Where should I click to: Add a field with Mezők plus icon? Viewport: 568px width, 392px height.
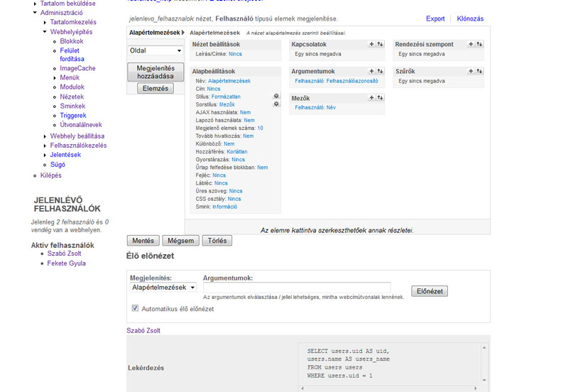coord(371,97)
